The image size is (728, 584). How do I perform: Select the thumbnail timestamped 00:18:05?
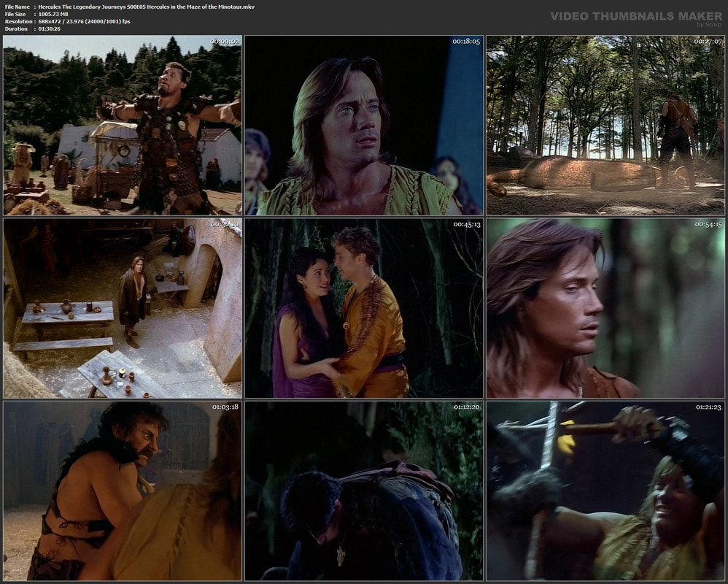coord(364,126)
